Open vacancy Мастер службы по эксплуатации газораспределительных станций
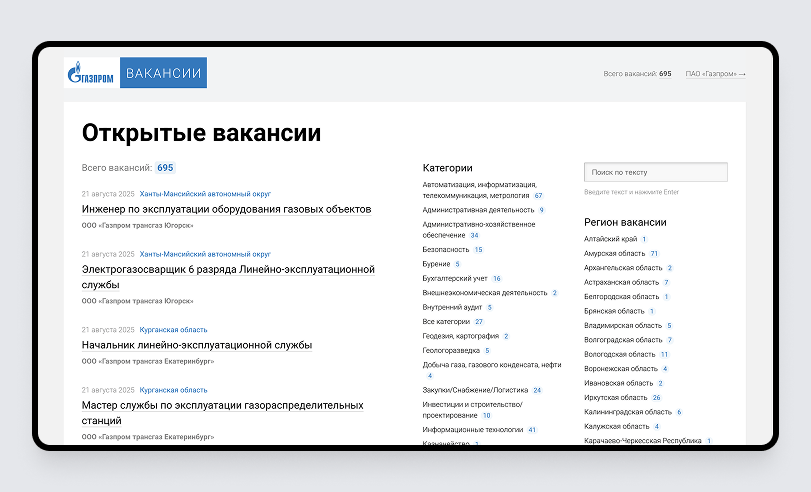Screen dimensions: 811x492 point(222,413)
